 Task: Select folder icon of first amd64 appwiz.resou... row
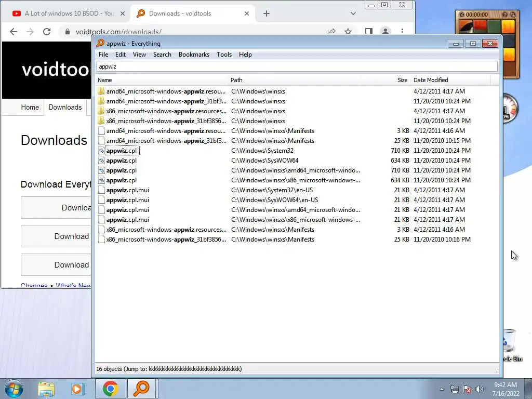(x=101, y=91)
